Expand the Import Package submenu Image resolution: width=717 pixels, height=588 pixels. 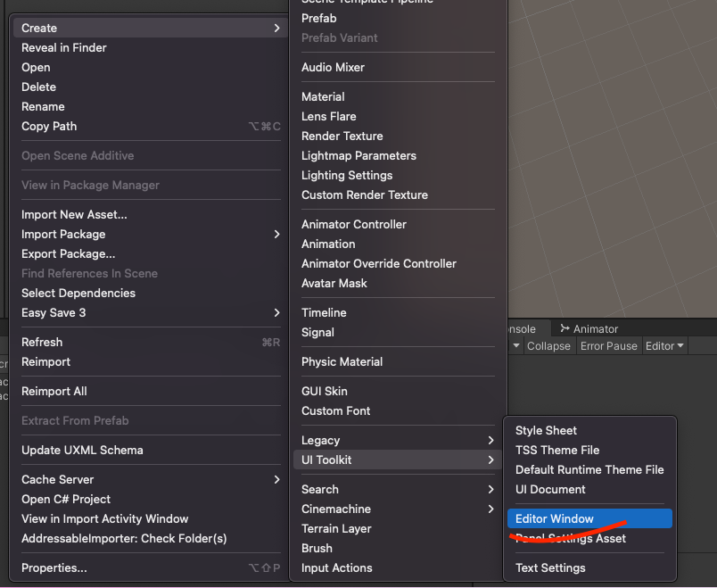pos(150,235)
